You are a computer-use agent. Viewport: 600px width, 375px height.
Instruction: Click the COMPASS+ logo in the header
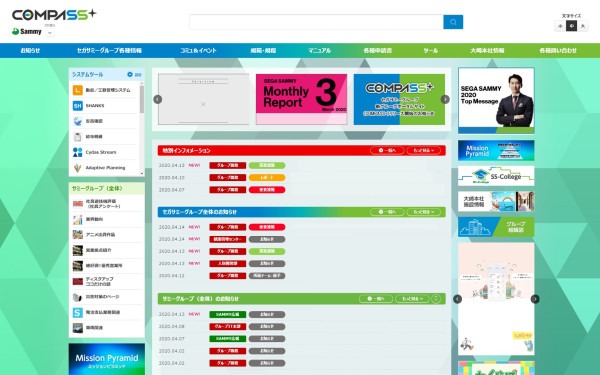click(54, 15)
